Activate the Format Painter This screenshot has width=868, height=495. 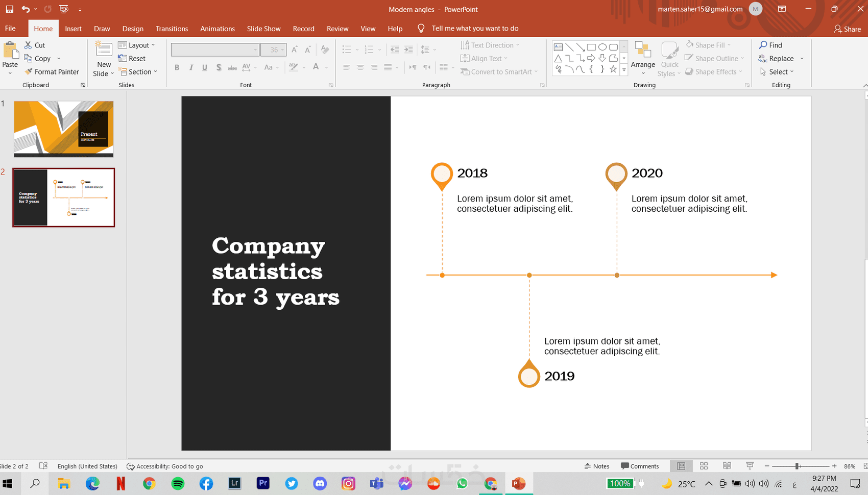(53, 71)
